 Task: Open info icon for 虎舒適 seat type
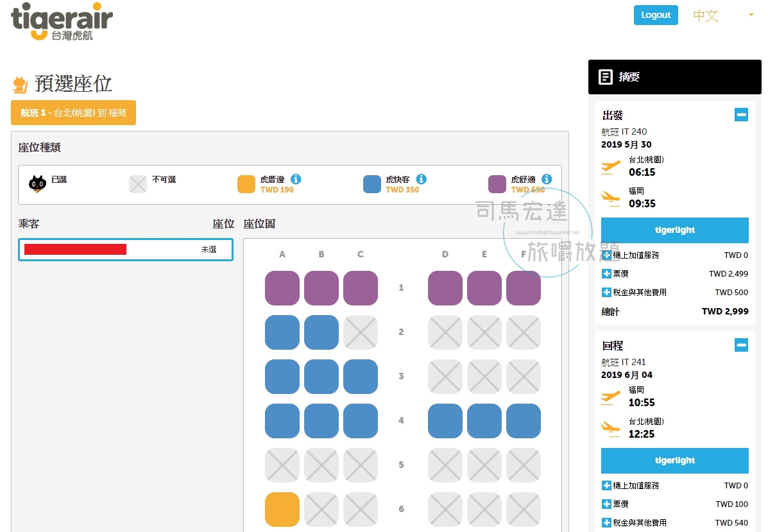(547, 179)
